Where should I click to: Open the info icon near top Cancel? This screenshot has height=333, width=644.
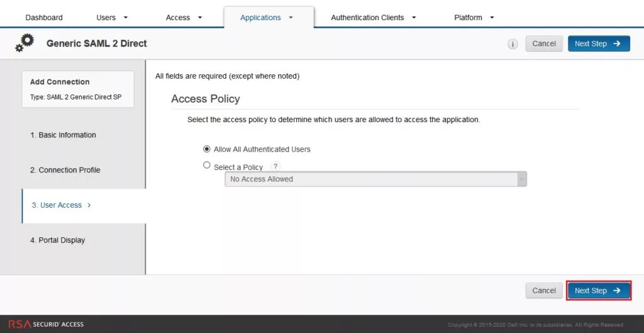[513, 44]
